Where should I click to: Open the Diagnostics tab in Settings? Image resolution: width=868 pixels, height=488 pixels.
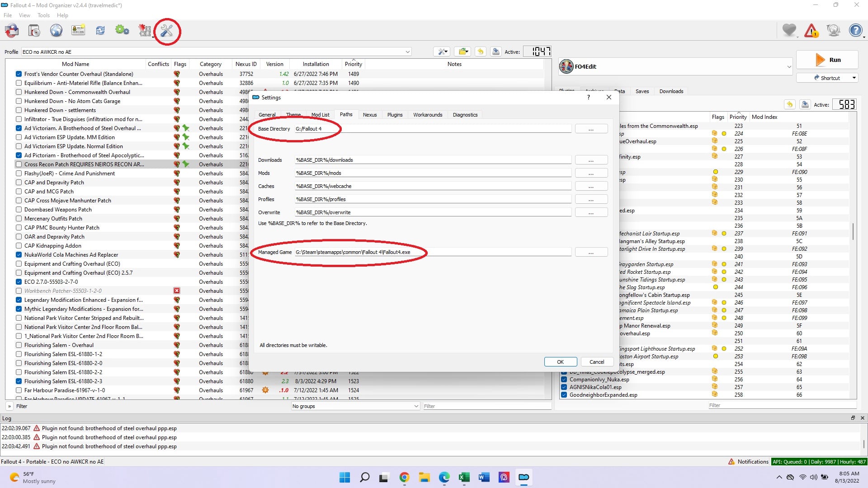point(465,115)
